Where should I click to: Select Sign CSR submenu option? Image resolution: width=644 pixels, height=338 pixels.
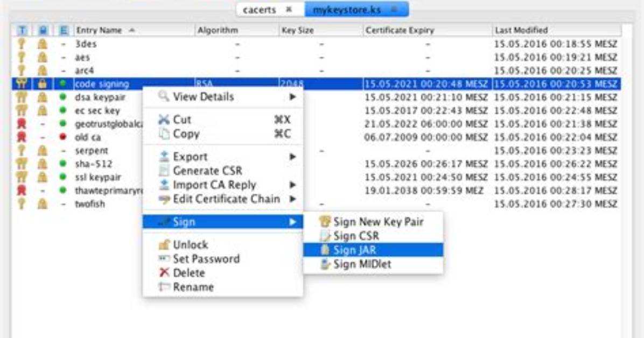[373, 236]
